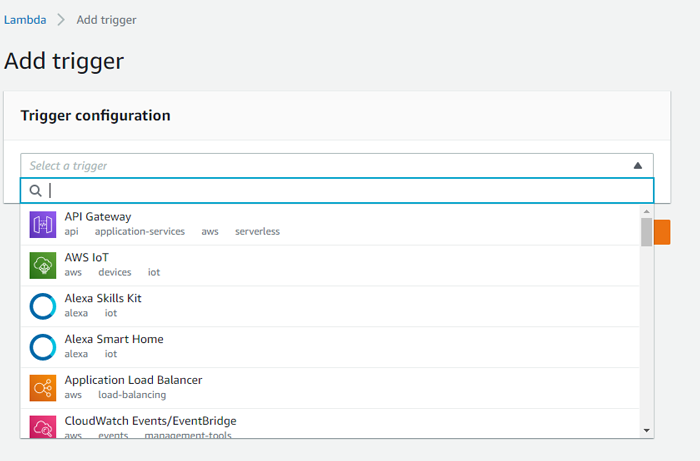Viewport: 700px width, 461px height.
Task: Click the scrollbar up arrow in list
Action: point(646,211)
